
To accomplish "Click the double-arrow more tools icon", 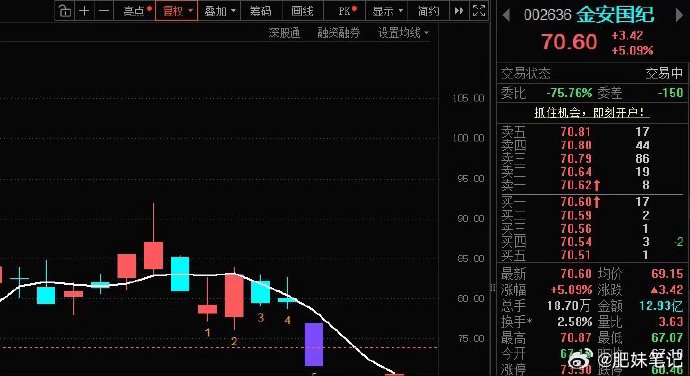I will pos(459,11).
